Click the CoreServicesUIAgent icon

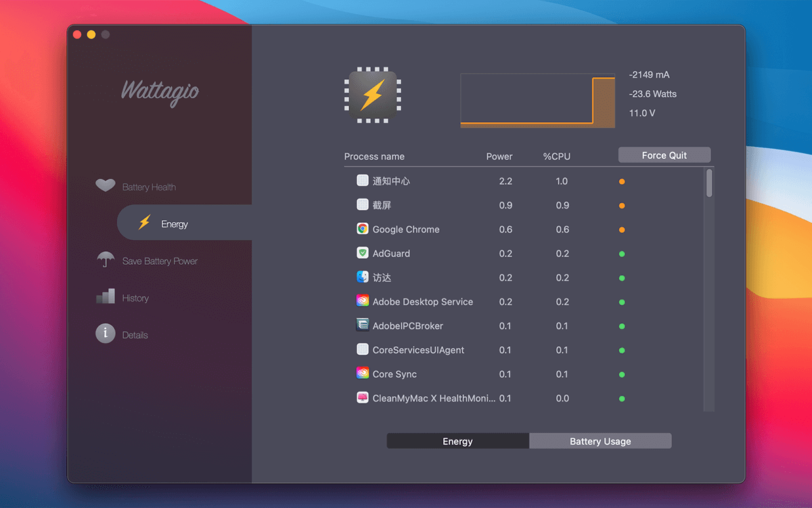click(x=363, y=350)
